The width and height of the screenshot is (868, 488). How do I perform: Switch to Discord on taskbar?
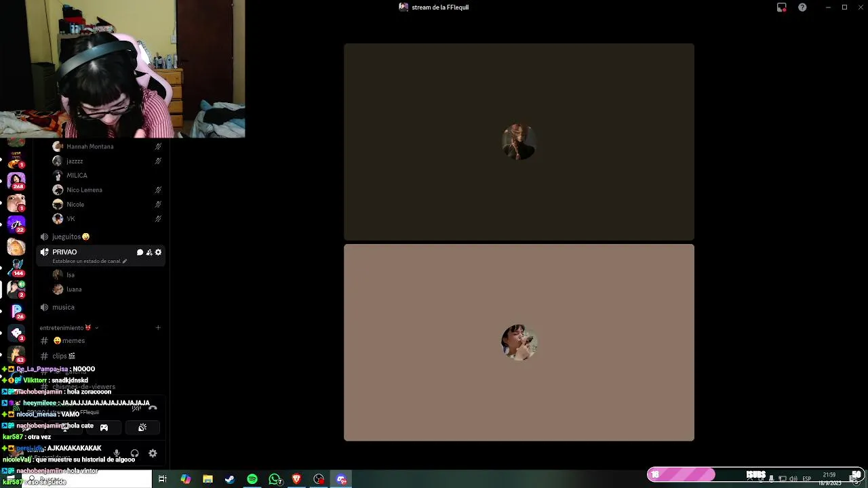[x=341, y=479]
